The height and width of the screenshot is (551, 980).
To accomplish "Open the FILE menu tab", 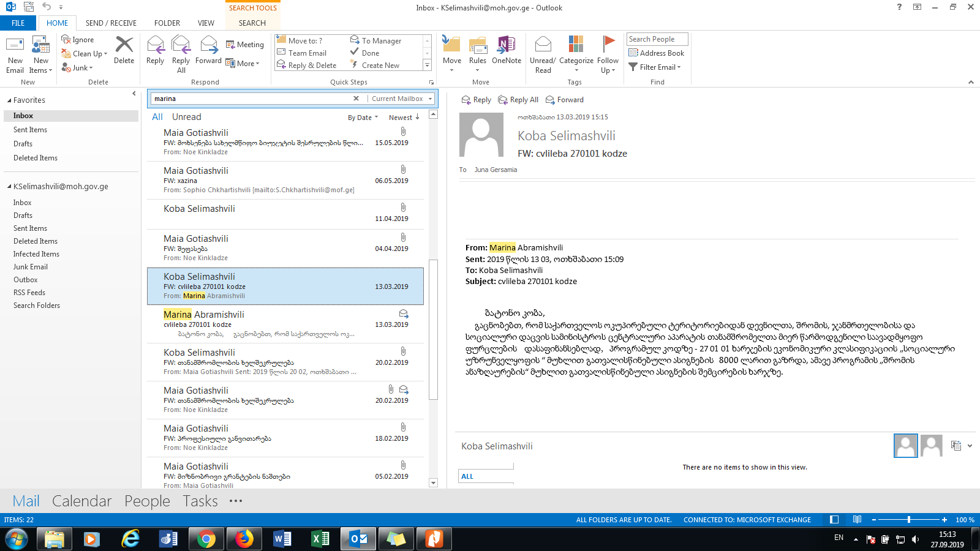I will 18,23.
